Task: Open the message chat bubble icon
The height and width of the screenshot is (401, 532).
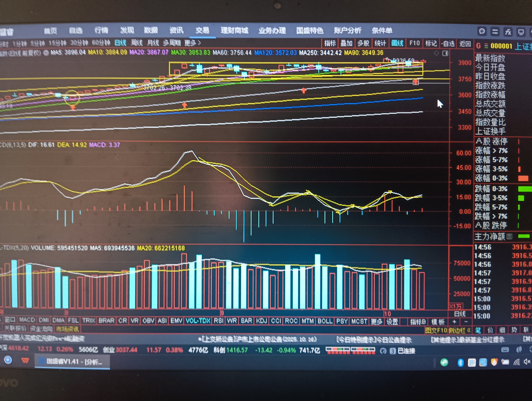Action: 482,32
